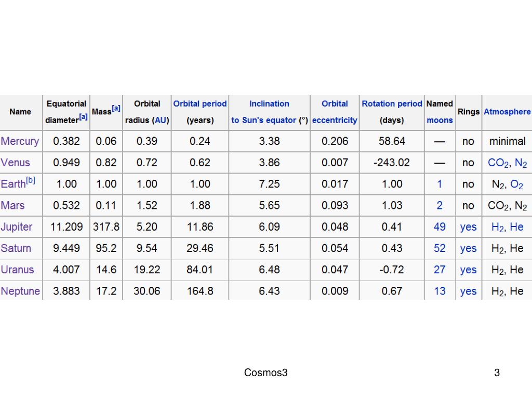Viewport: 532px width, 399px height.
Task: Click the yes rings link for Jupiter
Action: [468, 227]
